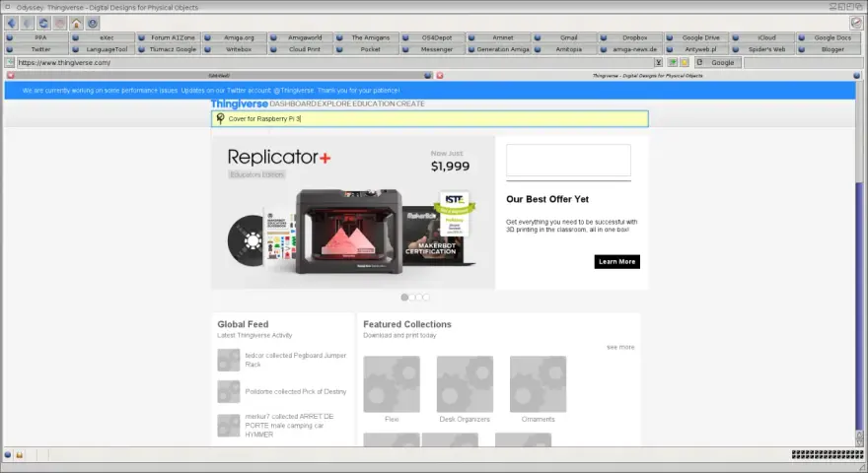Close the first (untitled) tab with its red X
The height and width of the screenshot is (473, 868).
pyautogui.click(x=11, y=75)
